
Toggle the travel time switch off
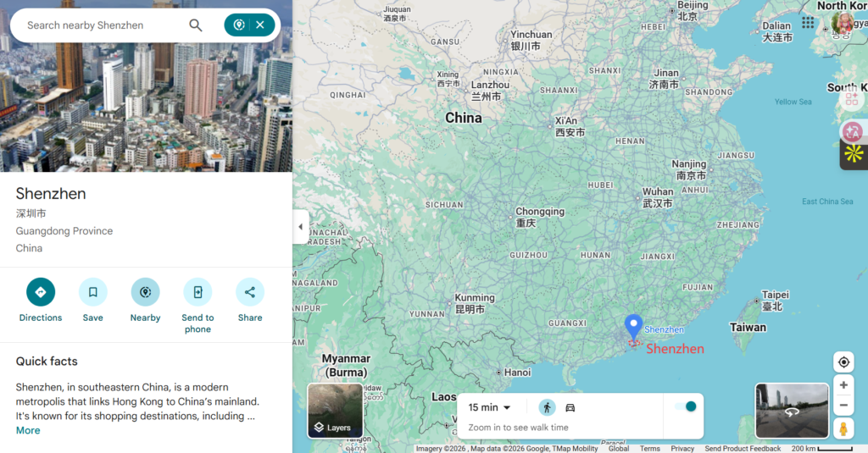tap(685, 406)
